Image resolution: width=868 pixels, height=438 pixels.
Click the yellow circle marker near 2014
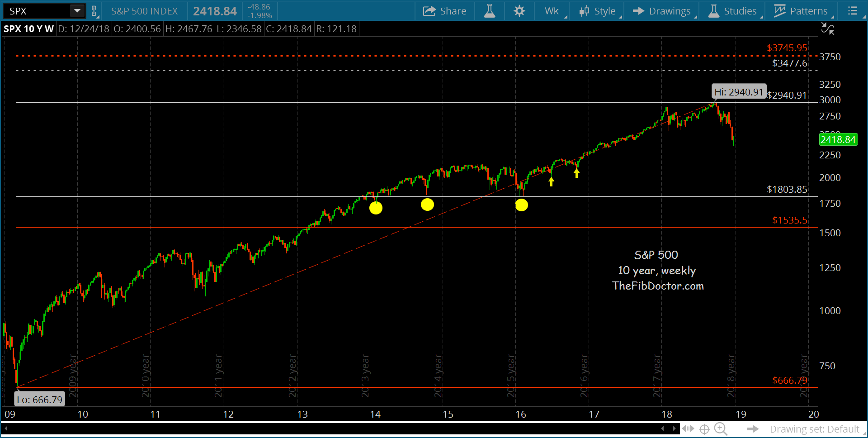[x=376, y=208]
